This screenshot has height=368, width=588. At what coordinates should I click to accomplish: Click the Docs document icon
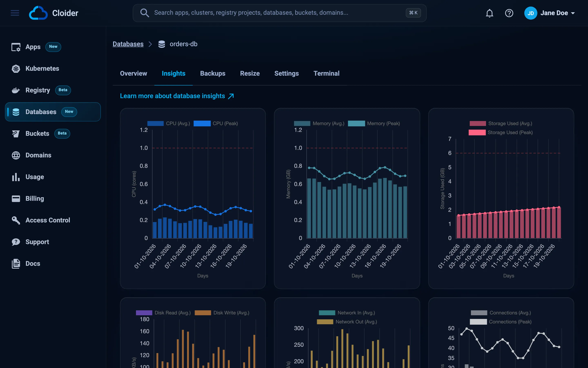[16, 264]
